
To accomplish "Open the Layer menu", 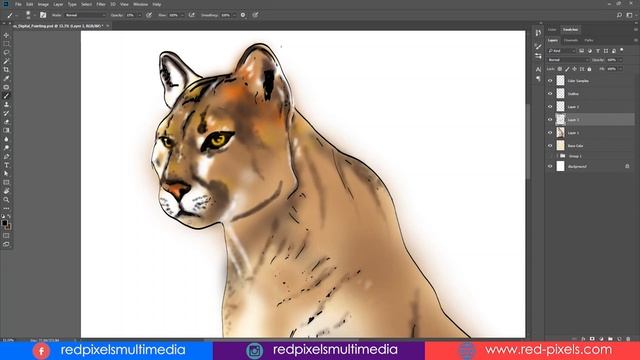I will click(58, 4).
